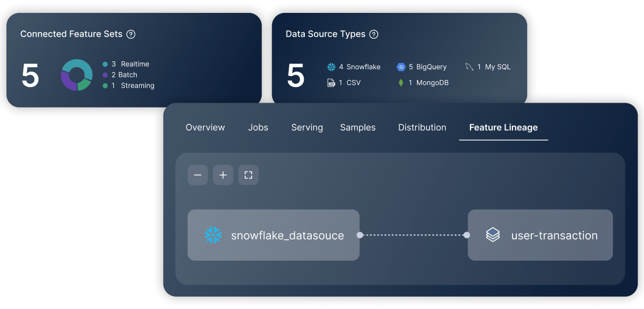Go to the Samples tab
Image resolution: width=644 pixels, height=309 pixels.
[358, 127]
